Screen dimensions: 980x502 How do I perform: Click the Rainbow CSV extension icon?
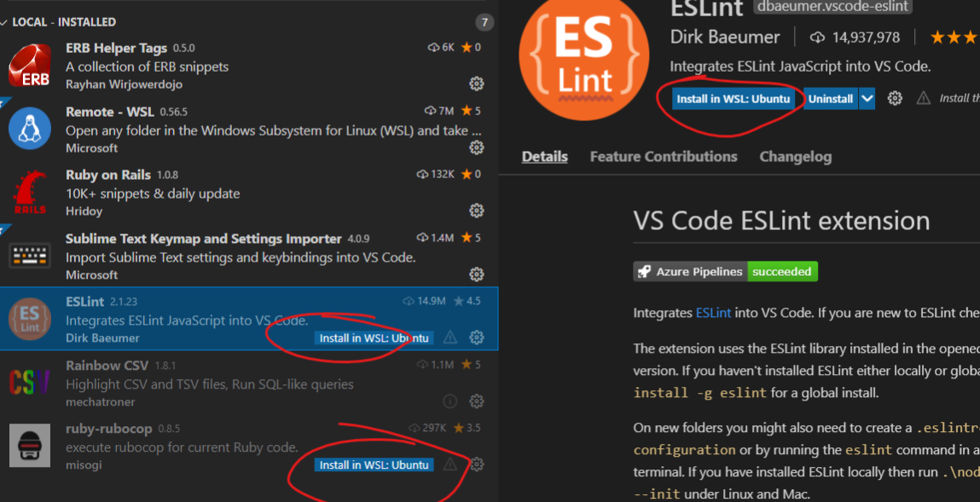(28, 378)
